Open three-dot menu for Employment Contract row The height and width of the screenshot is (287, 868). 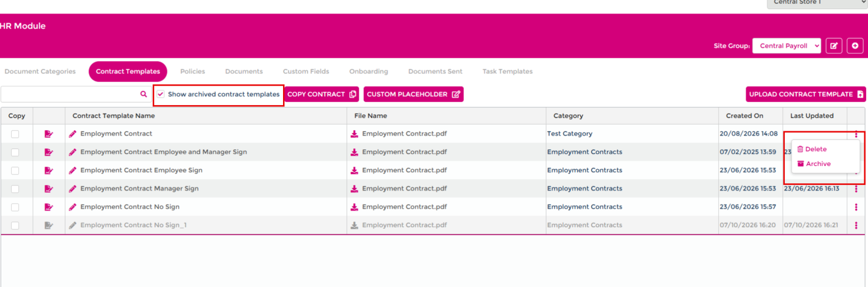[x=856, y=134]
